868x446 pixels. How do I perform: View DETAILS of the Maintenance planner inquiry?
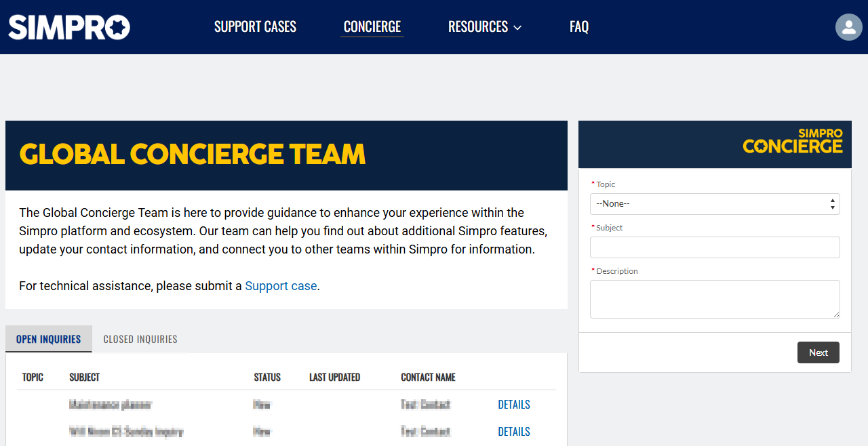coord(513,405)
